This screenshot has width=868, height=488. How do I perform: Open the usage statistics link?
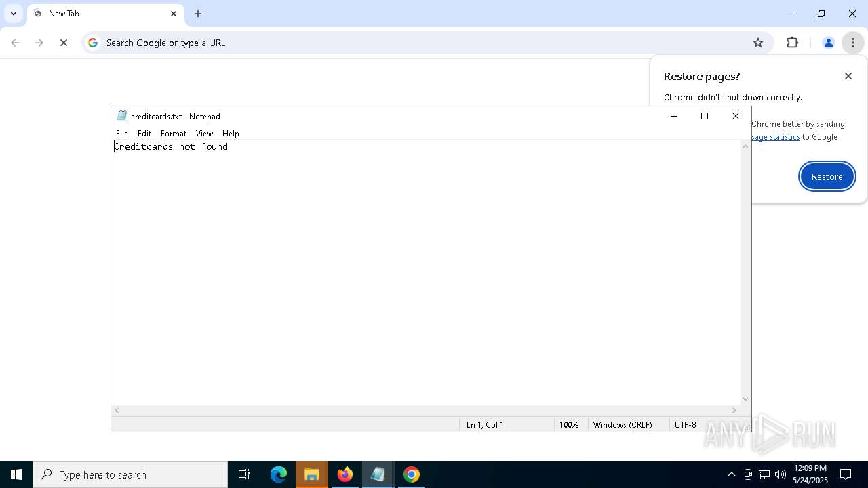pos(776,137)
